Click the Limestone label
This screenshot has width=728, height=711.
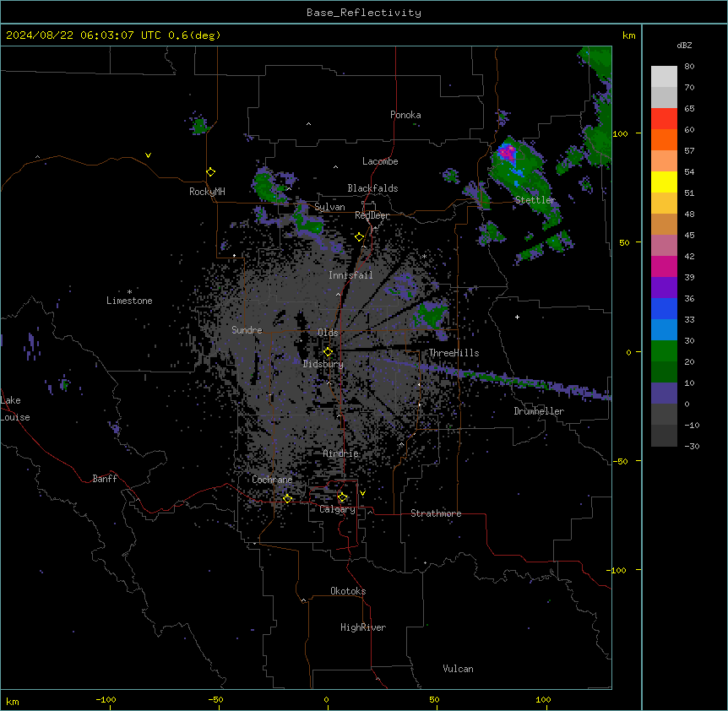(129, 301)
